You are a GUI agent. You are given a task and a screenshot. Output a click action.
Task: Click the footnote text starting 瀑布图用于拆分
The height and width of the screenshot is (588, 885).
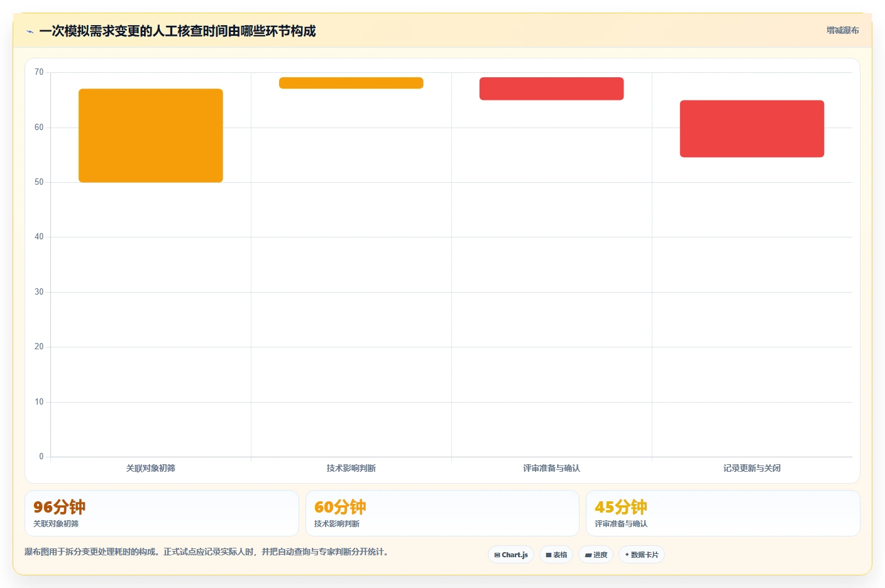click(206, 552)
